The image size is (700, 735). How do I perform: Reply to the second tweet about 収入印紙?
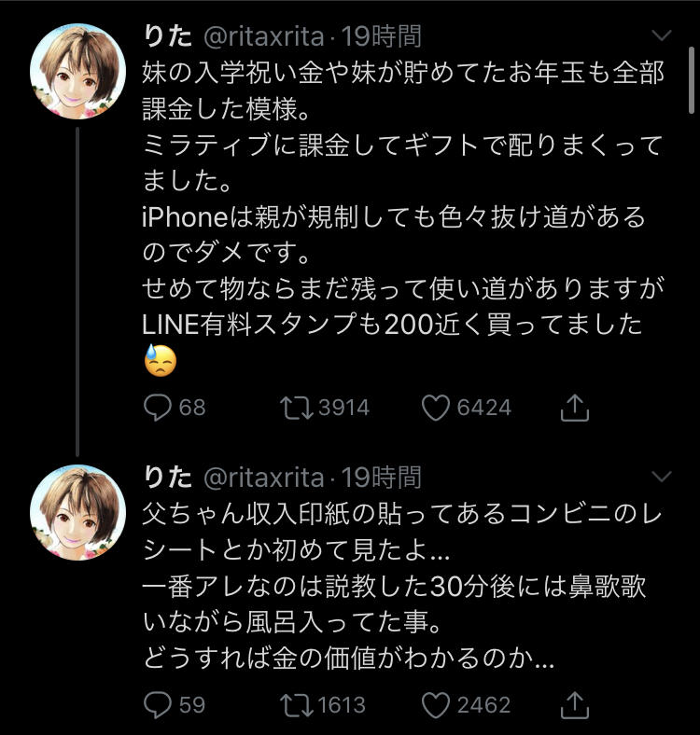tap(157, 703)
